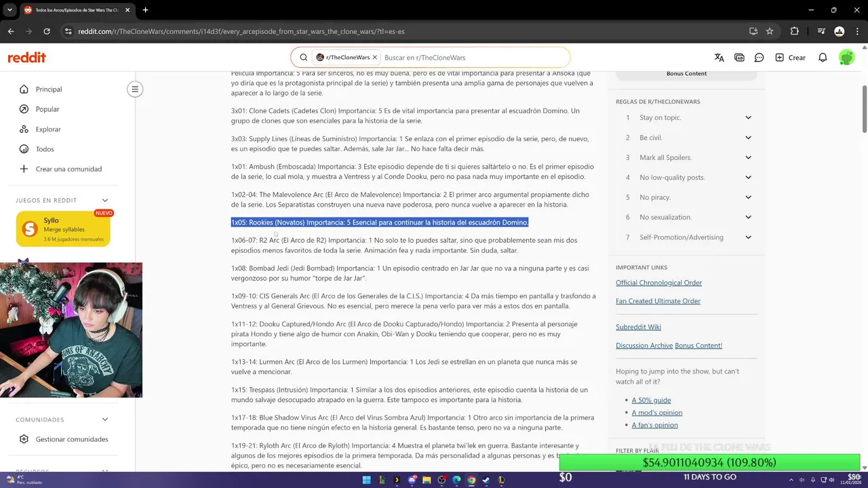Open the A 50% guide link

[x=651, y=400]
